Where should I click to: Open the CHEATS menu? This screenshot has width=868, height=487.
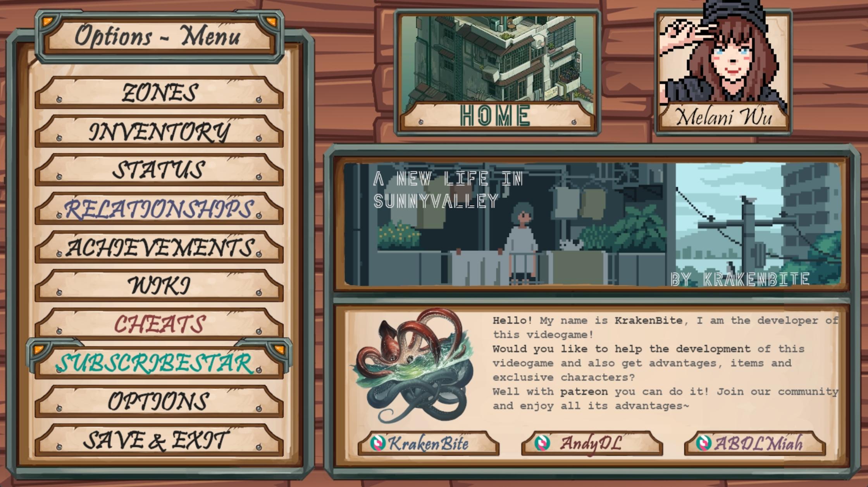coord(159,324)
